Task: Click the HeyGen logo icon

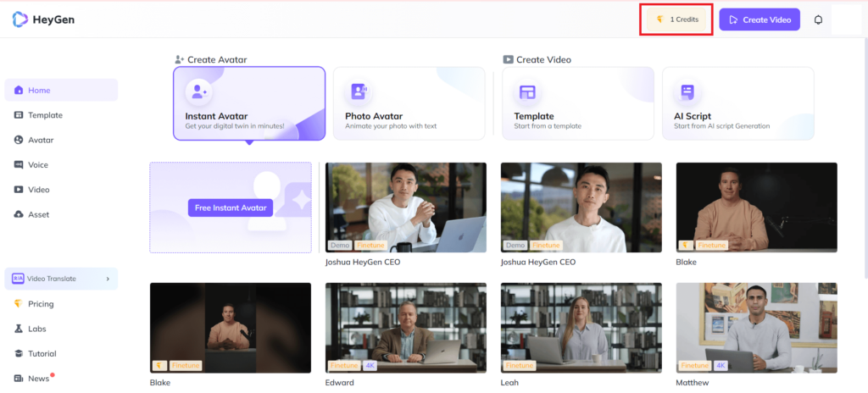Action: click(19, 19)
